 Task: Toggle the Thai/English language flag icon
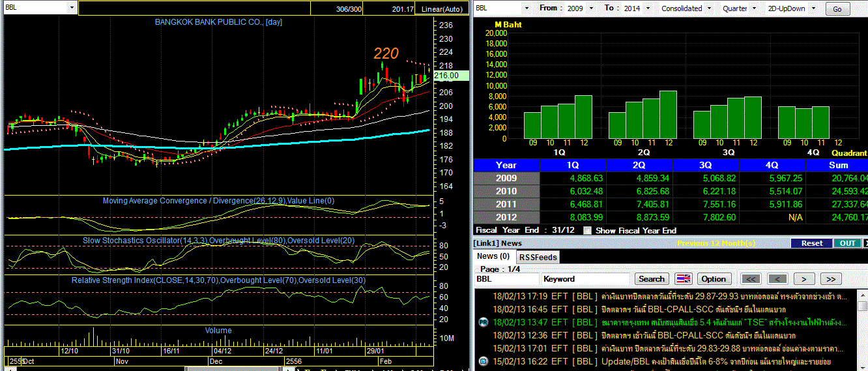683,278
